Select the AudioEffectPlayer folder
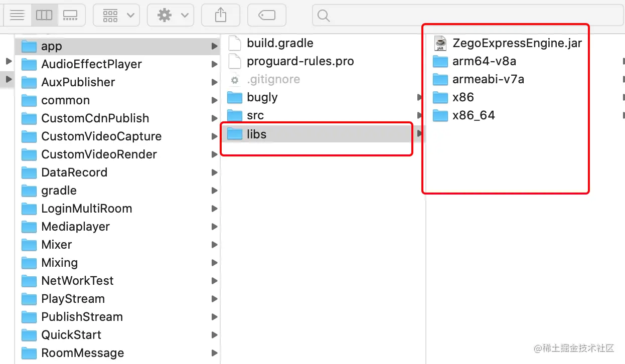625x364 pixels. (118, 64)
